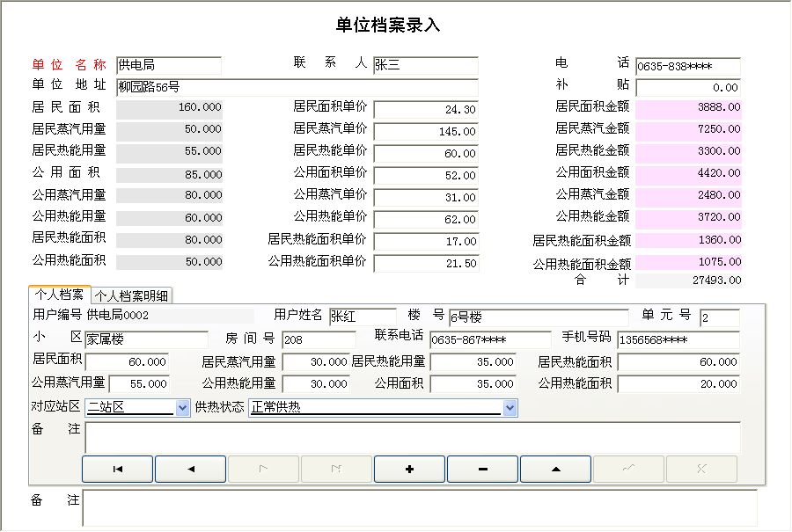
Task: Click the 单元号 field
Action: point(720,317)
